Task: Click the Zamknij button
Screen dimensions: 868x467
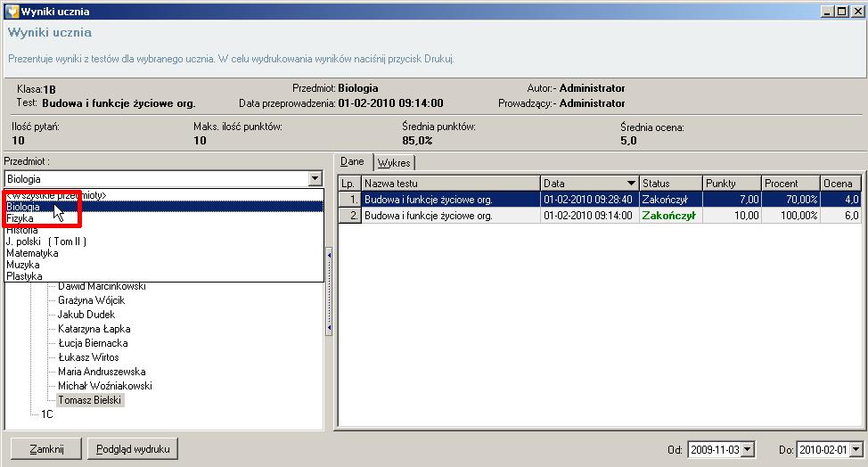Action: tap(46, 449)
